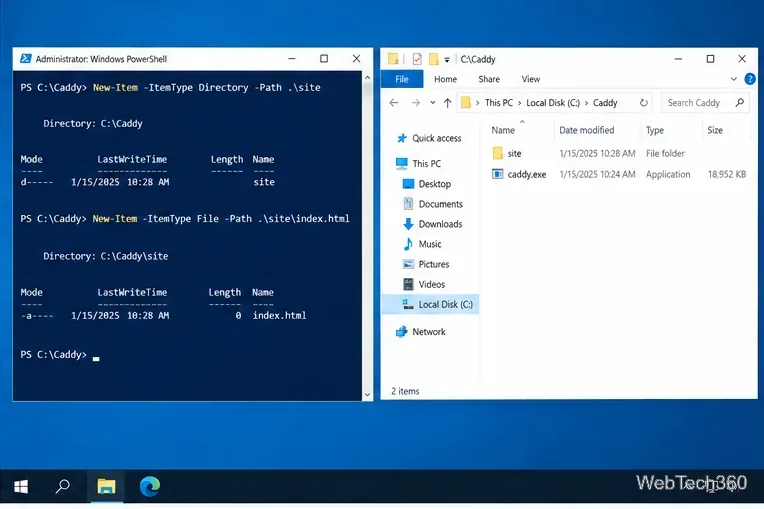Click the File Explorer taskbar icon

[x=106, y=486]
